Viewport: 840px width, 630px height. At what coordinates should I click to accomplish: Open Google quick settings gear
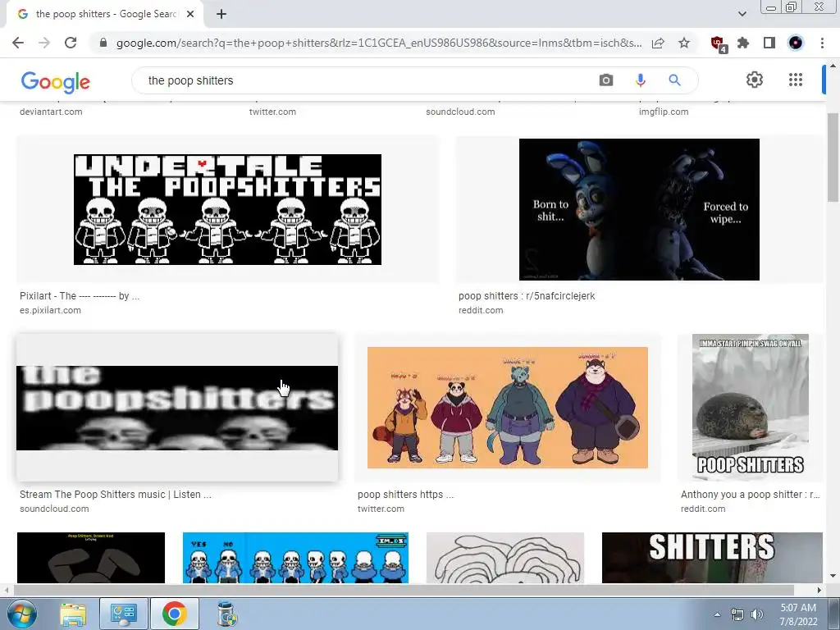point(755,80)
